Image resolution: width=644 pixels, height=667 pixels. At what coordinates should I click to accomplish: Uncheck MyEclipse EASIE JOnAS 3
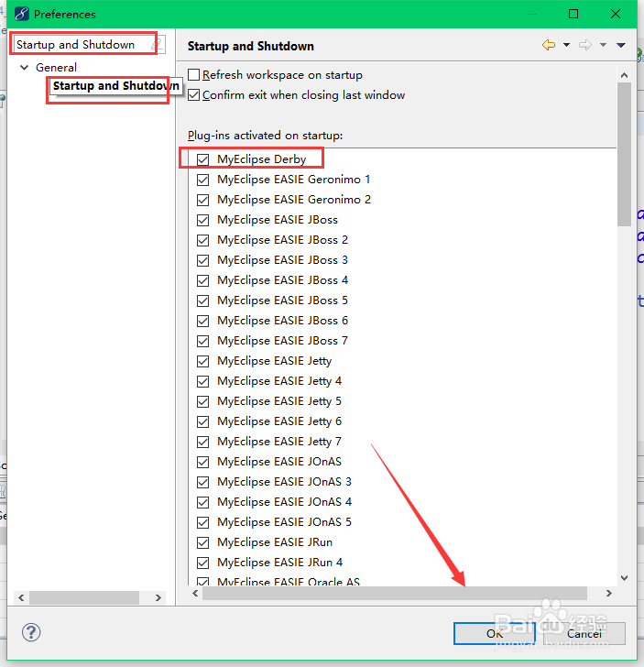(202, 482)
